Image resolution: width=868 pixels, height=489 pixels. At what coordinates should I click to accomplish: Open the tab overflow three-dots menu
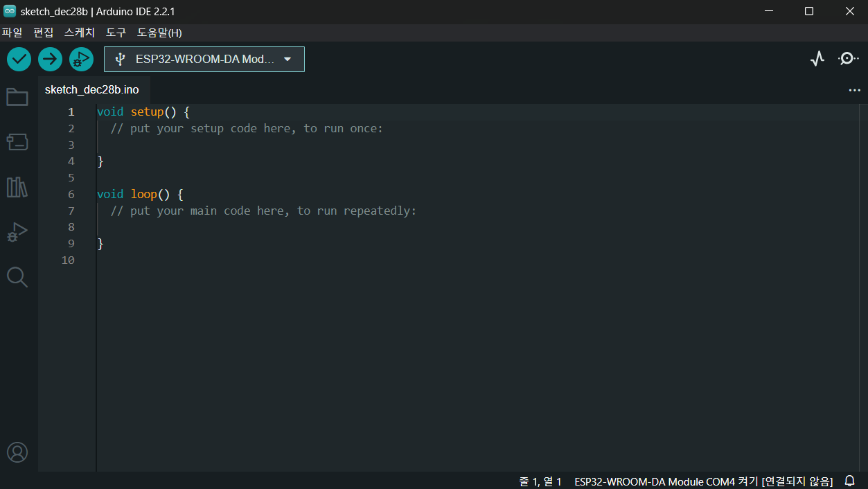click(854, 90)
